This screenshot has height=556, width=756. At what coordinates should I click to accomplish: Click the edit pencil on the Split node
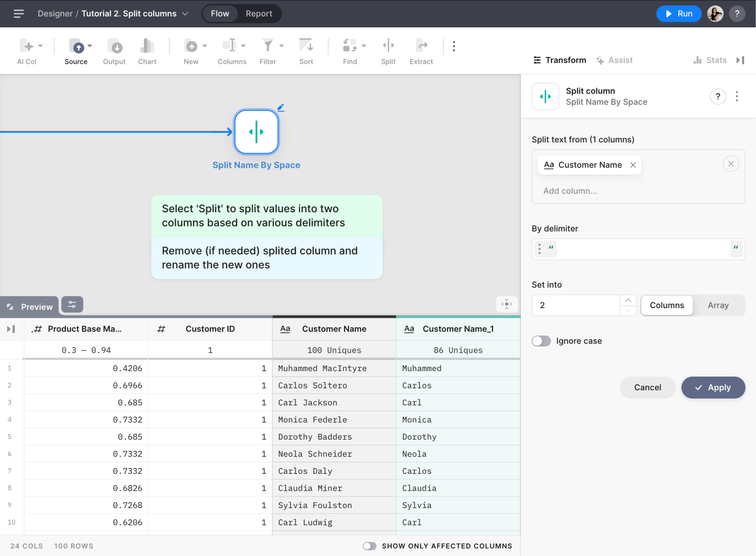[x=281, y=108]
